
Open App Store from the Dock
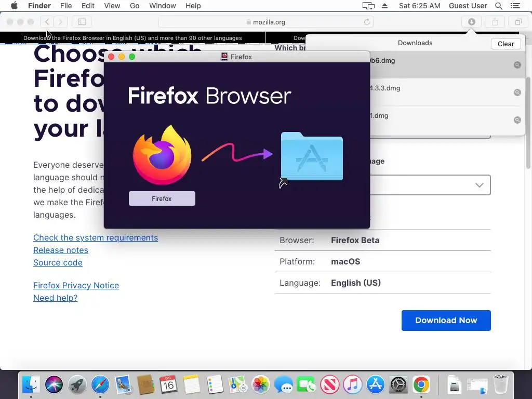click(x=375, y=385)
